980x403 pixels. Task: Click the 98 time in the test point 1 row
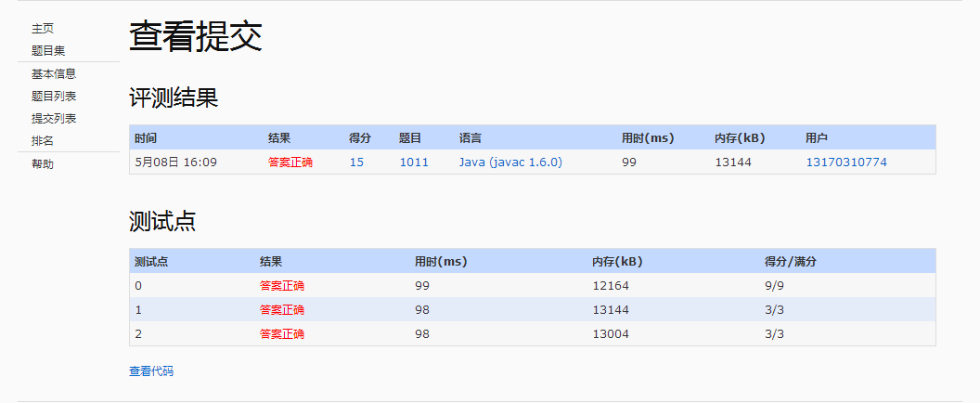422,310
